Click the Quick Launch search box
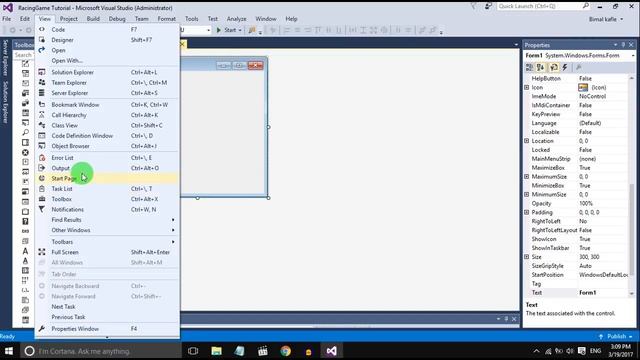This screenshot has height=360, width=640. [543, 6]
